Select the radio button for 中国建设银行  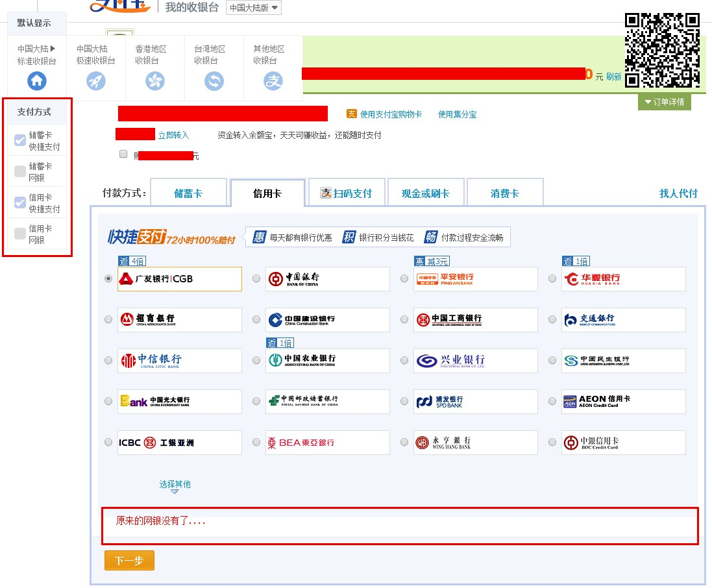point(256,319)
